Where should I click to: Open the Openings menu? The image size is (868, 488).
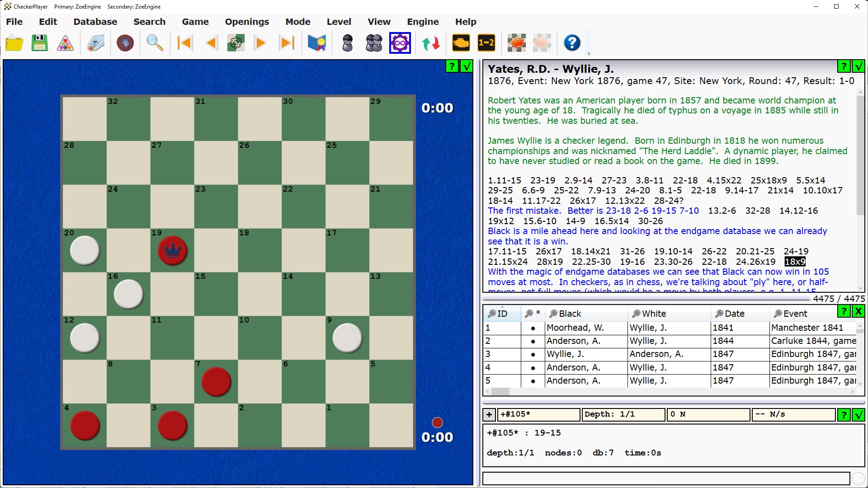coord(247,22)
